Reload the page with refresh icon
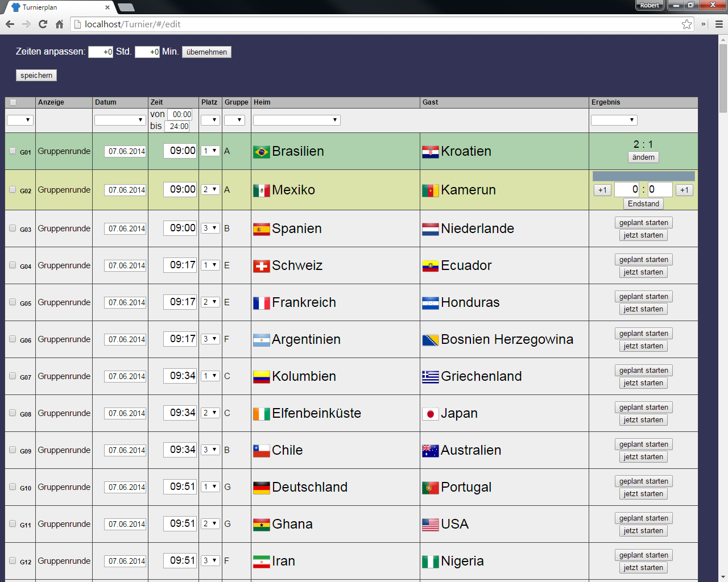Image resolution: width=728 pixels, height=582 pixels. 43,24
